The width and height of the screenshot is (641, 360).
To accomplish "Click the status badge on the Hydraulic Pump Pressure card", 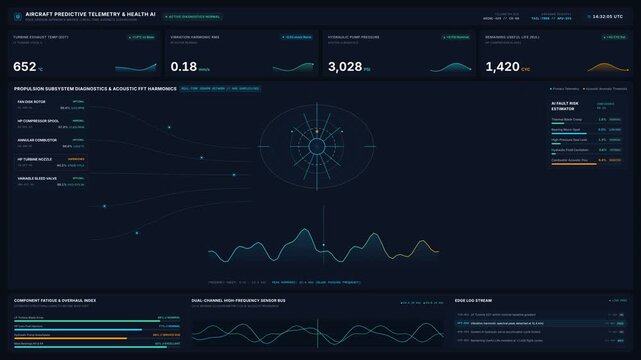I will coord(456,37).
